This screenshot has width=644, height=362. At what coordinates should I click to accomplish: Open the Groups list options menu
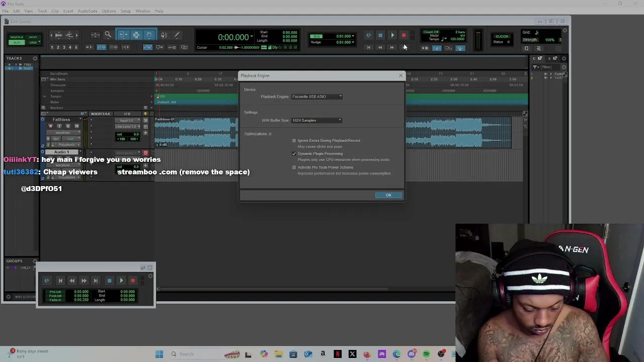(x=35, y=261)
